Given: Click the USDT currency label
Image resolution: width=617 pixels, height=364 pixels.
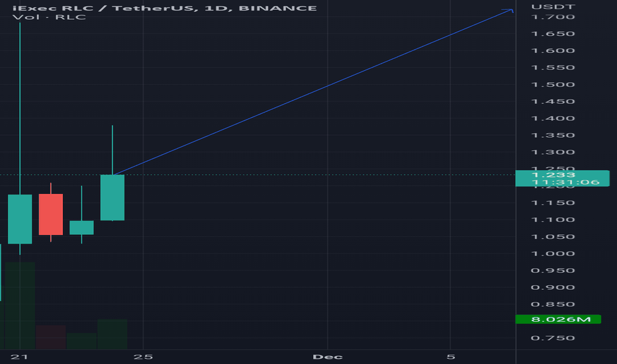Looking at the screenshot, I should click(x=553, y=7).
